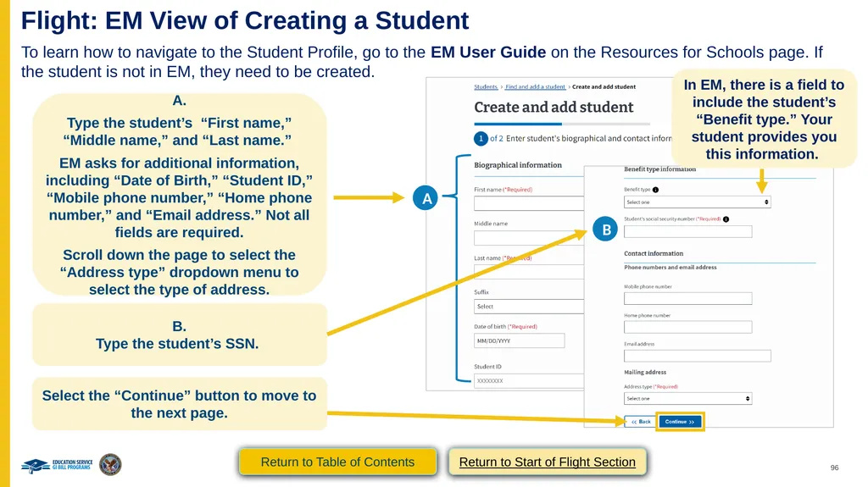Open Find and add a student breadcrumb
The width and height of the screenshot is (868, 487).
536,87
